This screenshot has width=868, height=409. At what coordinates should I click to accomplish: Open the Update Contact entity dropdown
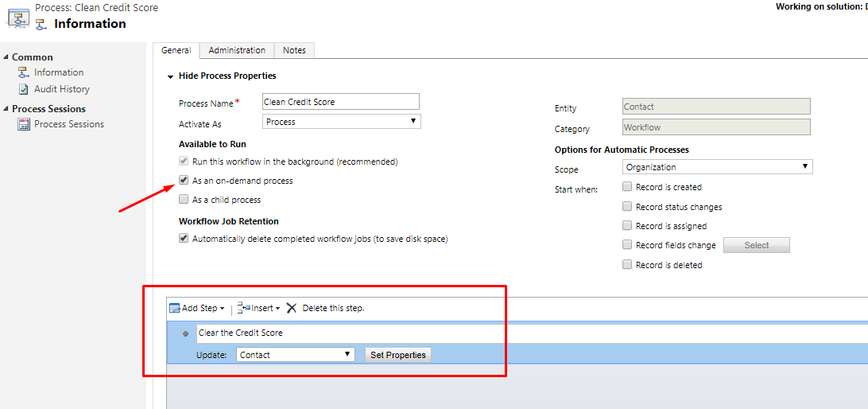click(x=296, y=355)
